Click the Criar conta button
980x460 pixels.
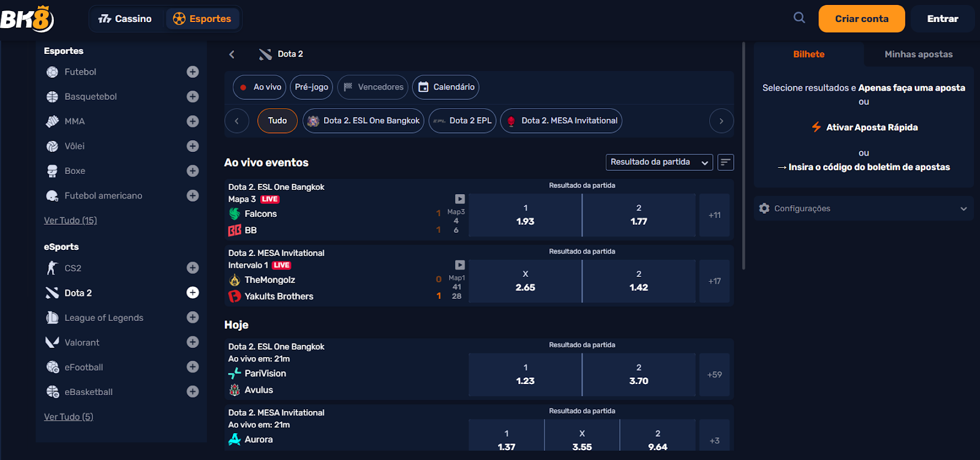[862, 19]
